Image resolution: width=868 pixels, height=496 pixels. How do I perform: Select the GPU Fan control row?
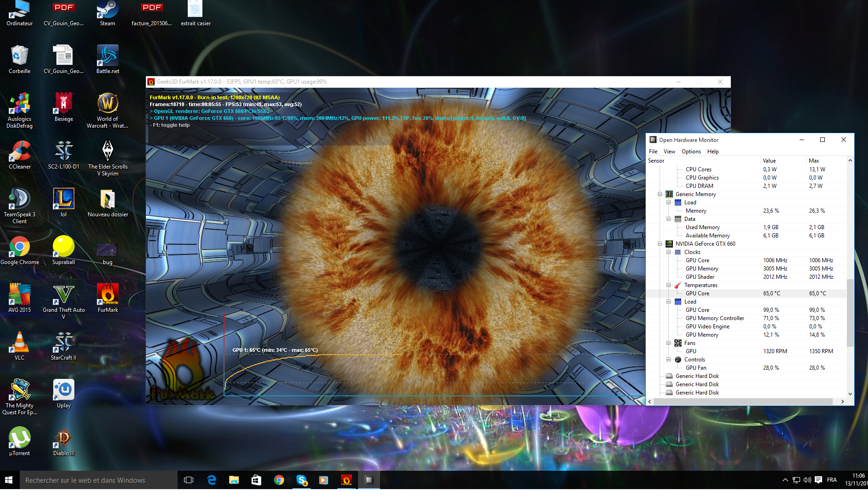[746, 368]
